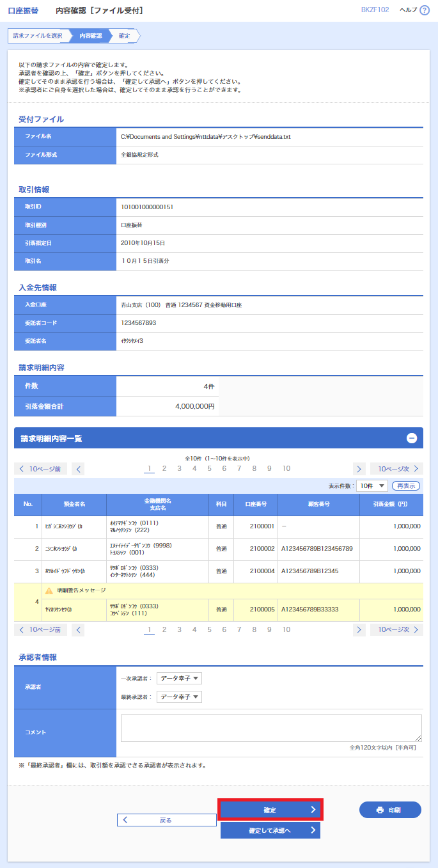Click the screen ID BKZF102
This screenshot has width=438, height=868.
click(x=375, y=10)
